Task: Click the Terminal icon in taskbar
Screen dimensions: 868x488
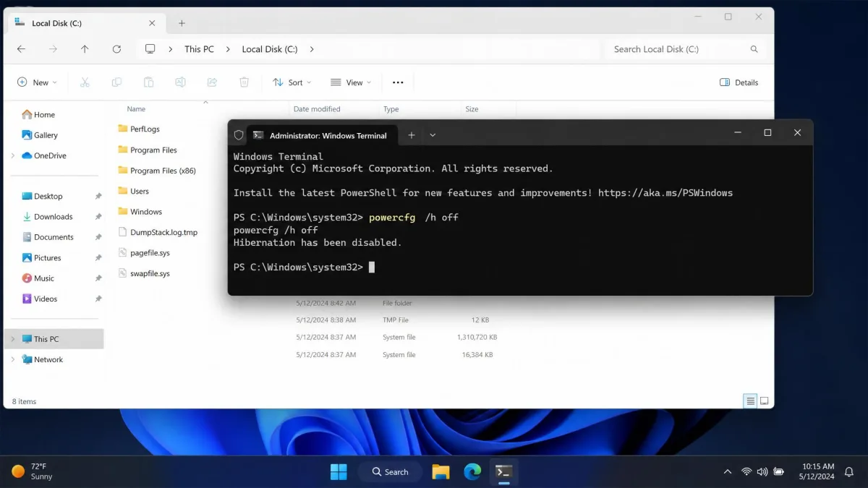Action: 504,471
